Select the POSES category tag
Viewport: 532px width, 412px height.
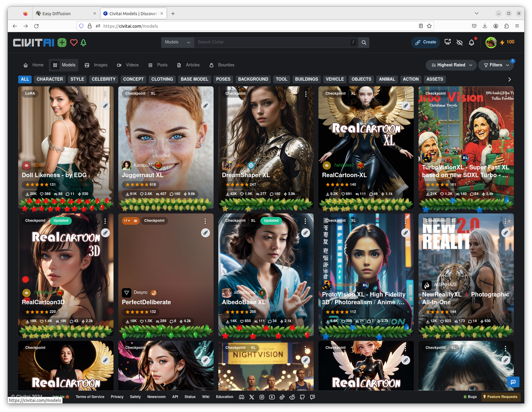pos(223,79)
